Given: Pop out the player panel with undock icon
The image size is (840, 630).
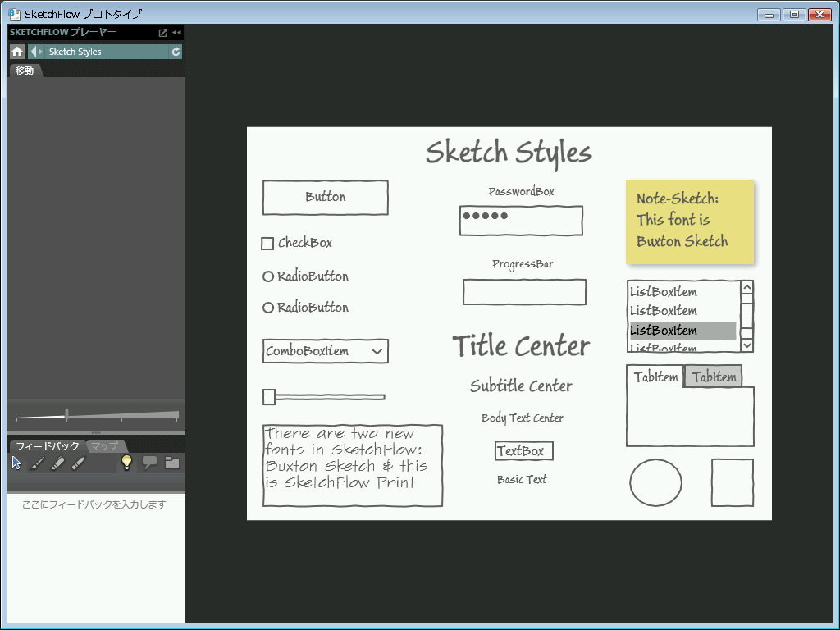Looking at the screenshot, I should coord(162,33).
